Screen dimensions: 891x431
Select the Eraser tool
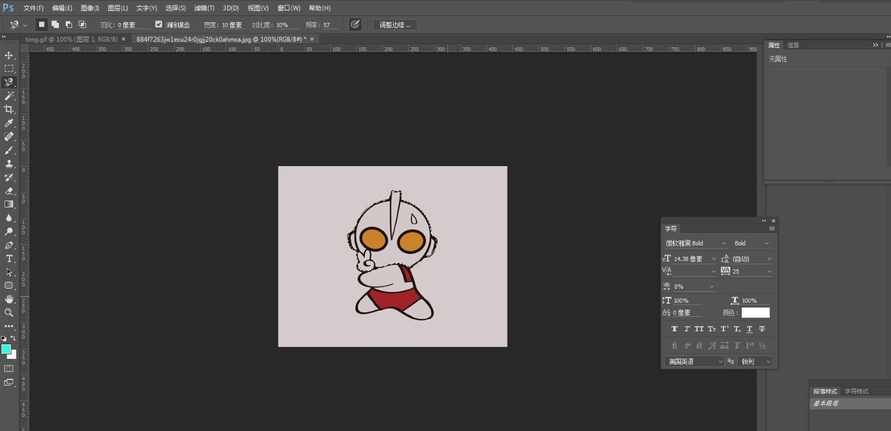(9, 190)
